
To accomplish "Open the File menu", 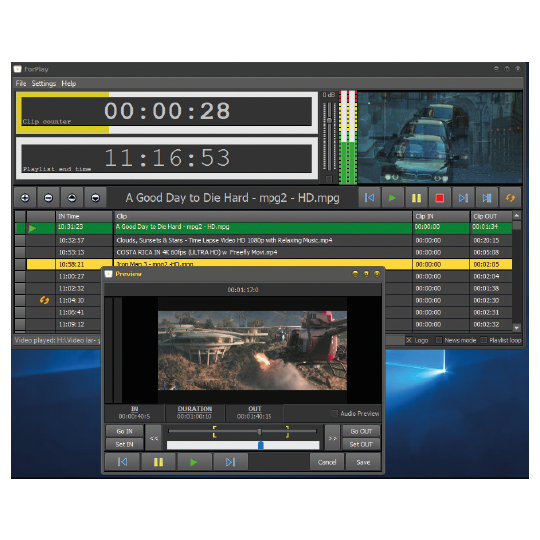I will [21, 83].
